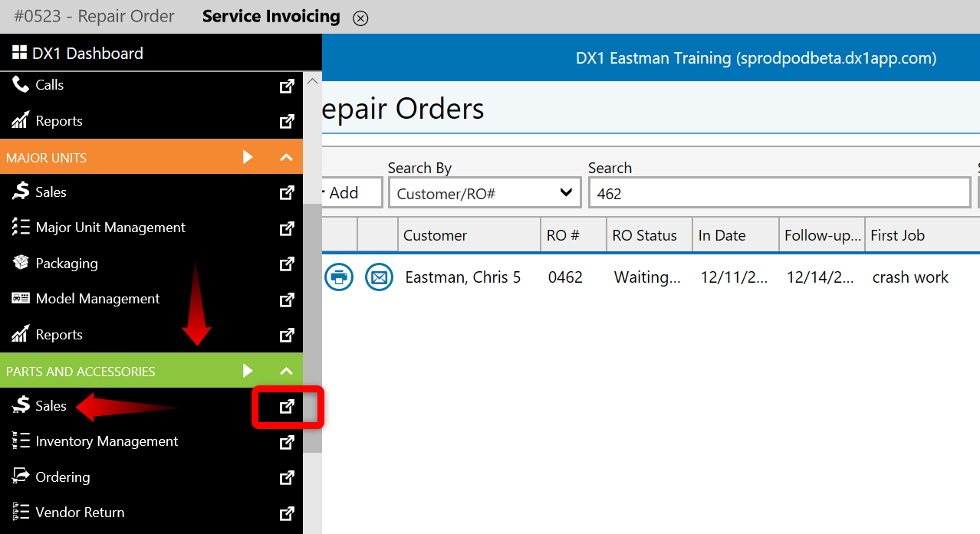This screenshot has height=534, width=980.
Task: Click the sidebar scrollbar thumb
Action: point(312,327)
